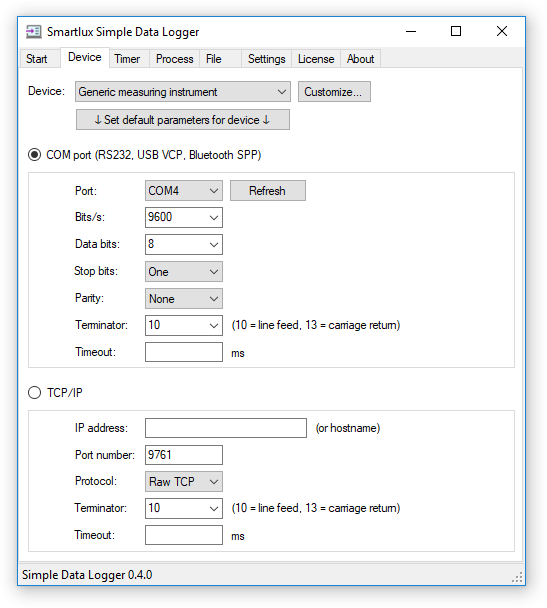Click the 'Simple Data Logger 0.4.0' status text
This screenshot has height=608, width=547.
click(x=87, y=575)
